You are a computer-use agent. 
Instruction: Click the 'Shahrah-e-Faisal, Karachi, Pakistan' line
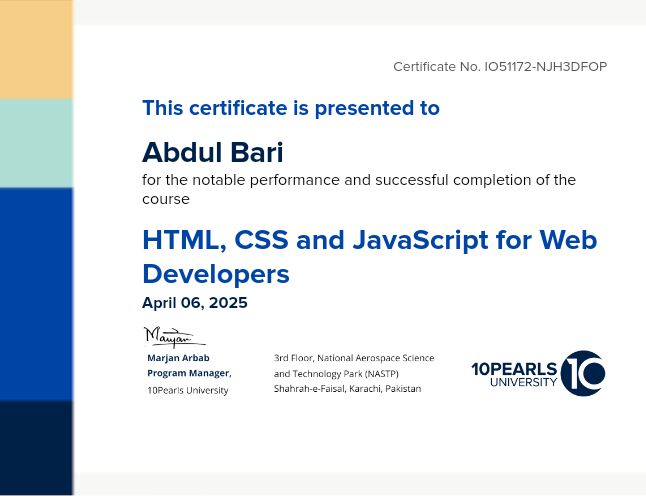[x=347, y=389]
